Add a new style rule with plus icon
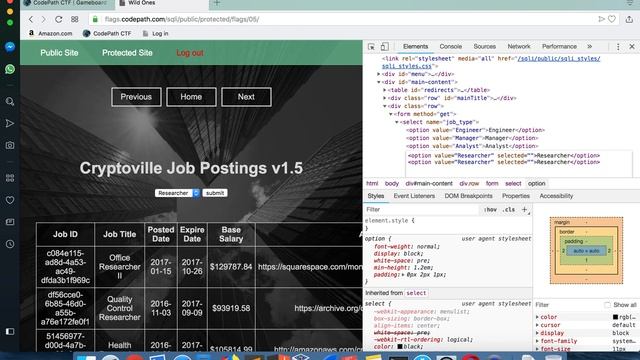Viewport: 640px width, 360px height. tap(525, 209)
